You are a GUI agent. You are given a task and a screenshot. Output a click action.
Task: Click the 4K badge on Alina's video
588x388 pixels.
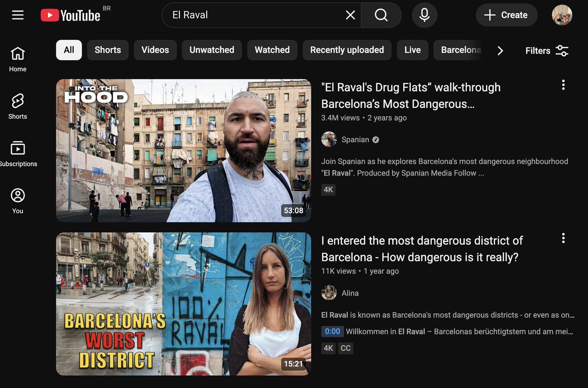(x=328, y=348)
